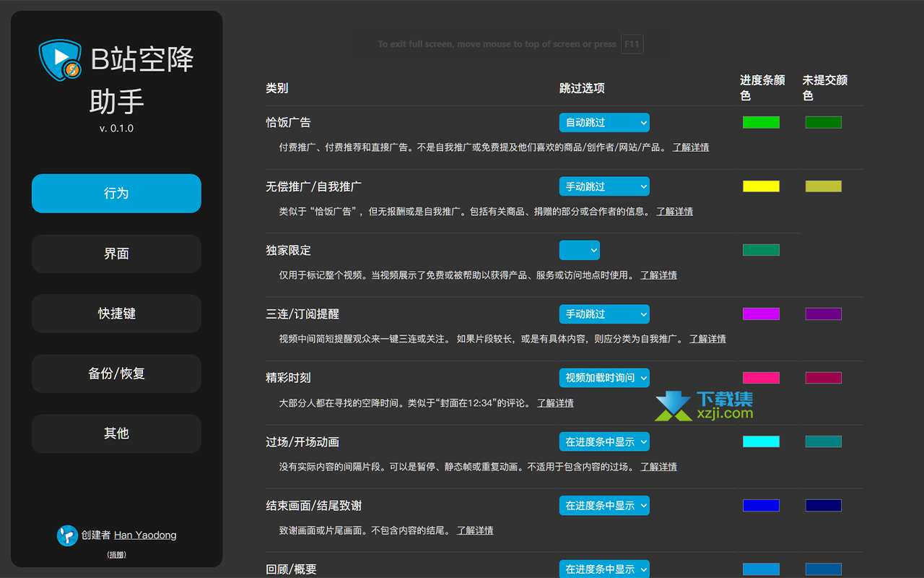Open the 恰饭广告 skip option dropdown
The height and width of the screenshot is (578, 924).
[604, 123]
